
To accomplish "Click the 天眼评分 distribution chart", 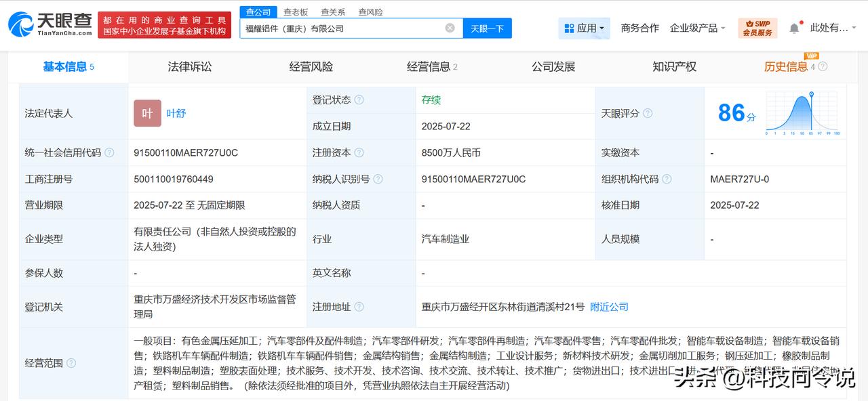I will [802, 113].
